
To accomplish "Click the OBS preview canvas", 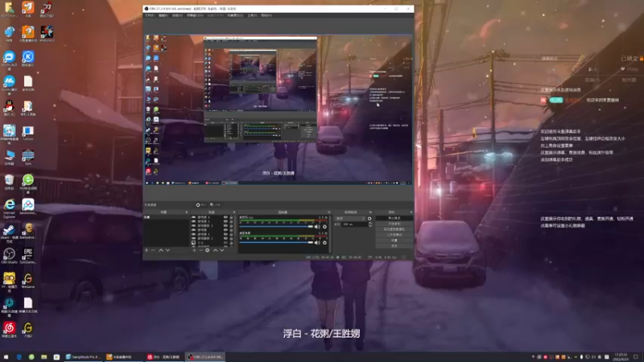I will tap(279, 109).
